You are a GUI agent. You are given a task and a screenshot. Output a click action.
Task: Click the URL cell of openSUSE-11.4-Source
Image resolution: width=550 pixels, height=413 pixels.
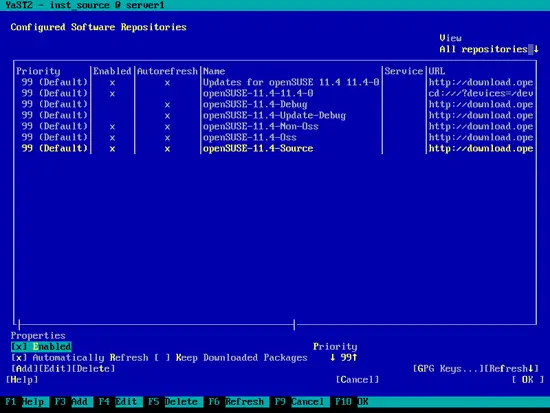point(481,148)
